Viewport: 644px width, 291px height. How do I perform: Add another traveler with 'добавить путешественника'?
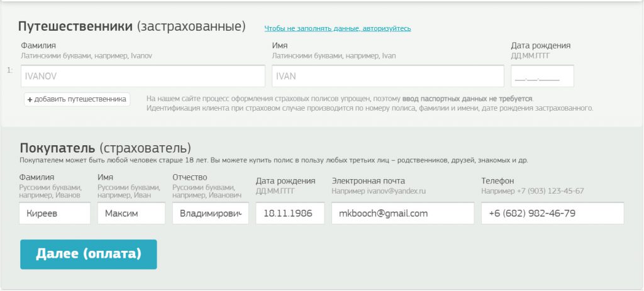pos(77,99)
